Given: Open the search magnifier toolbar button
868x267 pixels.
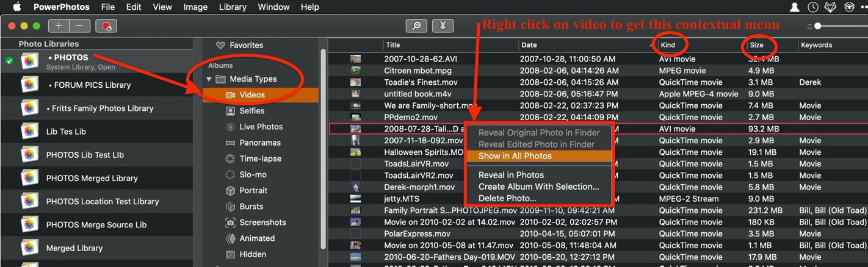Looking at the screenshot, I should click(x=416, y=26).
